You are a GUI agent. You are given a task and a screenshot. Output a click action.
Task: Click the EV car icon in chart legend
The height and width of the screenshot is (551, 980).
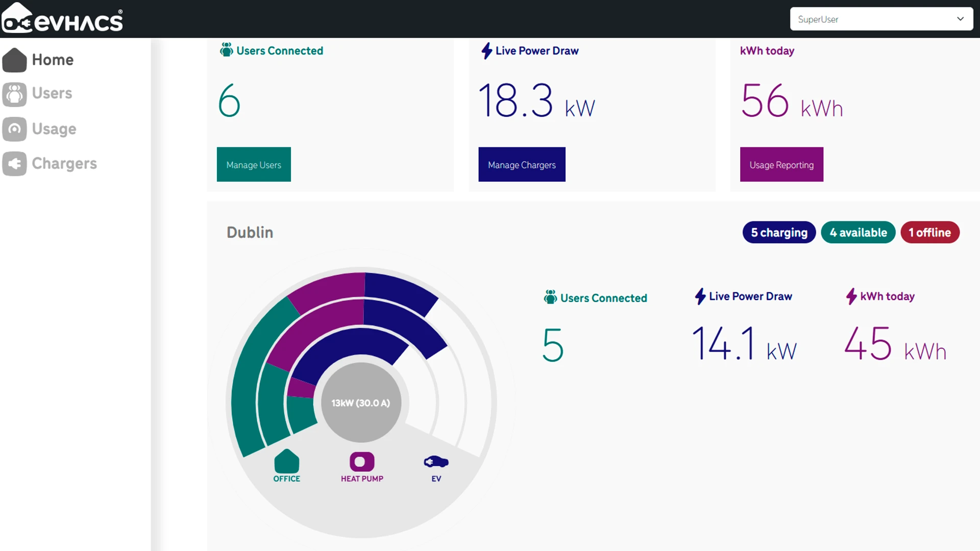(436, 462)
